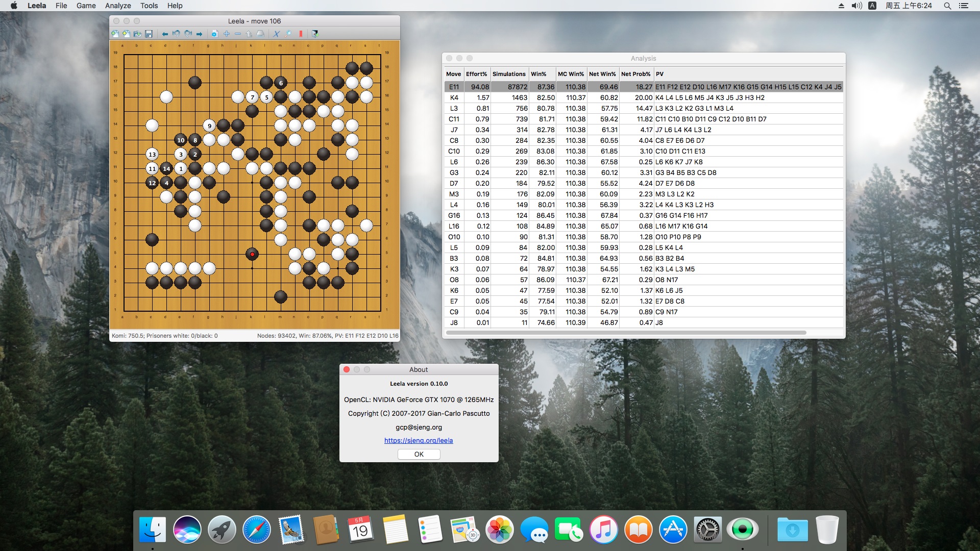Open Finder from the Dock
The width and height of the screenshot is (980, 551).
tap(152, 530)
